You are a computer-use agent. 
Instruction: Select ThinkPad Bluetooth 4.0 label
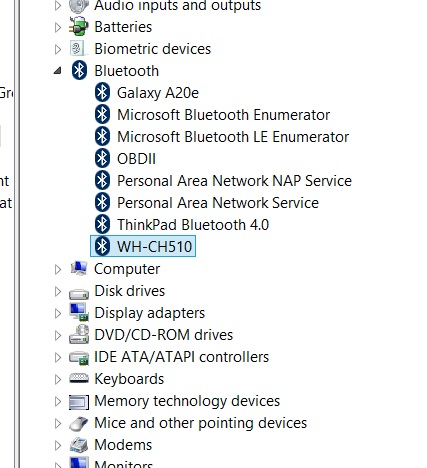pyautogui.click(x=193, y=225)
